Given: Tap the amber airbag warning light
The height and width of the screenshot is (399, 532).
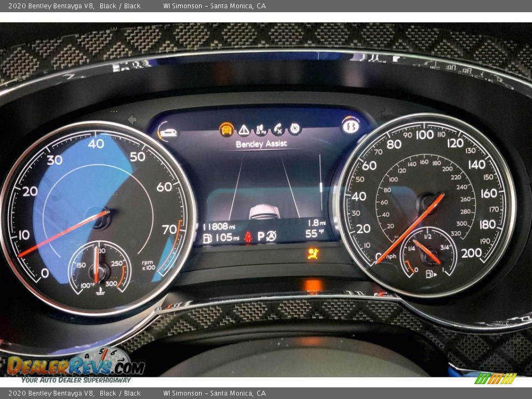Looking at the screenshot, I should (x=313, y=253).
